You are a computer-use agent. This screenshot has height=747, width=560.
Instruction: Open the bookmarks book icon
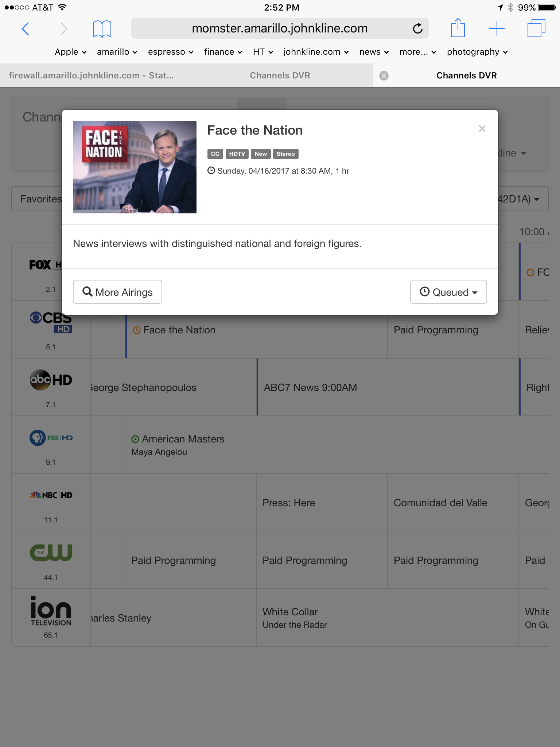pos(102,29)
